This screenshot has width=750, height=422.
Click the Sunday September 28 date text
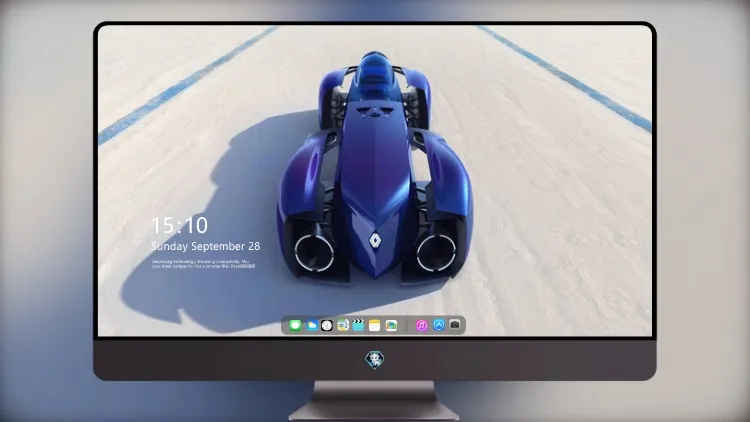point(206,246)
